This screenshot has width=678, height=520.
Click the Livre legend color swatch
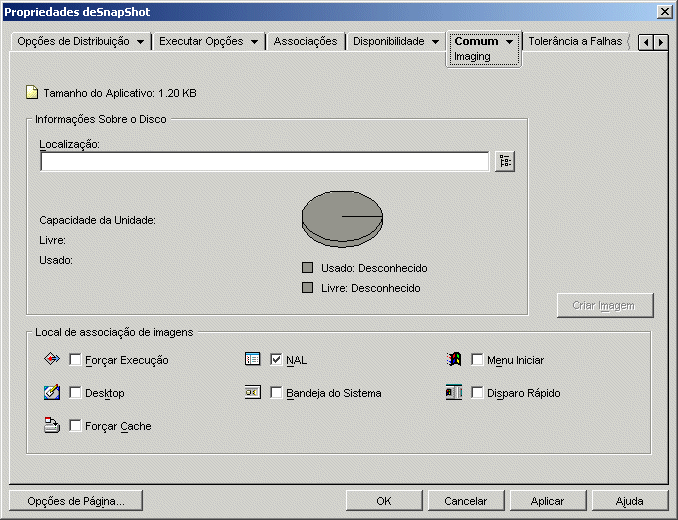coord(307,287)
